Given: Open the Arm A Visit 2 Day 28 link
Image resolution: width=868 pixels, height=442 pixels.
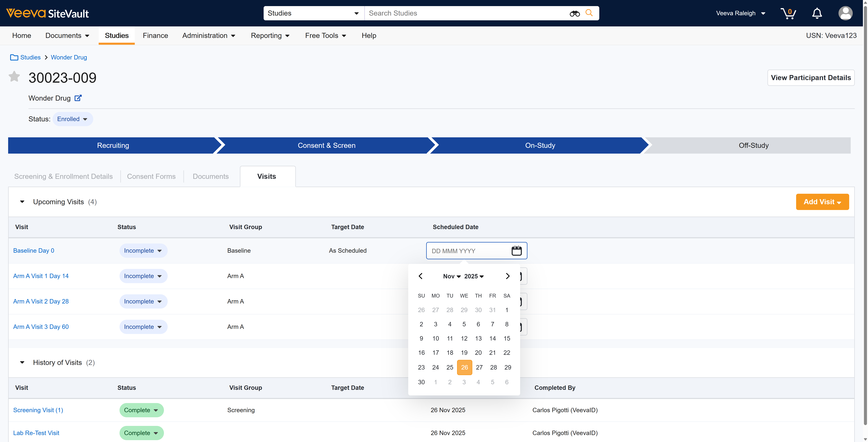Looking at the screenshot, I should (41, 301).
